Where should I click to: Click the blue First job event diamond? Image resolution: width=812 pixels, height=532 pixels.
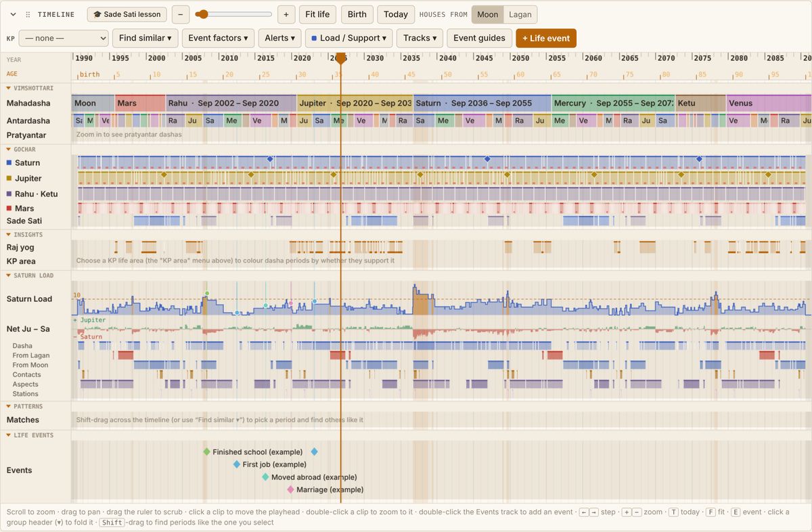237,464
